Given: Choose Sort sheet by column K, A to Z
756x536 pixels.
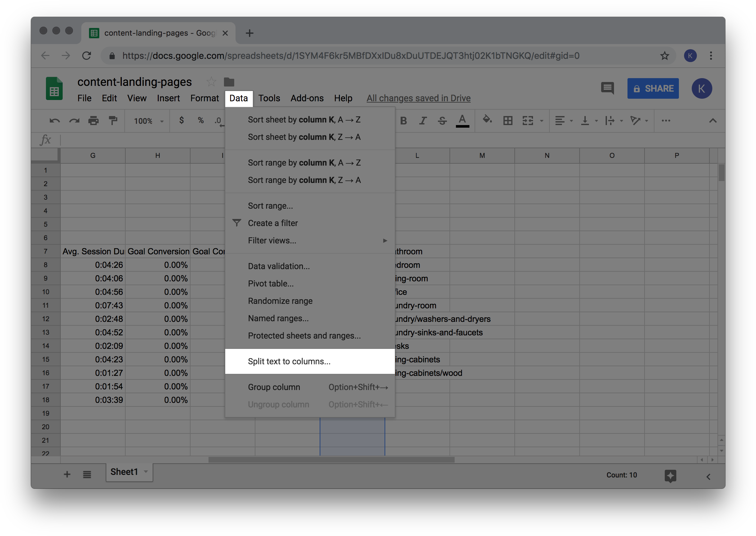Looking at the screenshot, I should [310, 120].
